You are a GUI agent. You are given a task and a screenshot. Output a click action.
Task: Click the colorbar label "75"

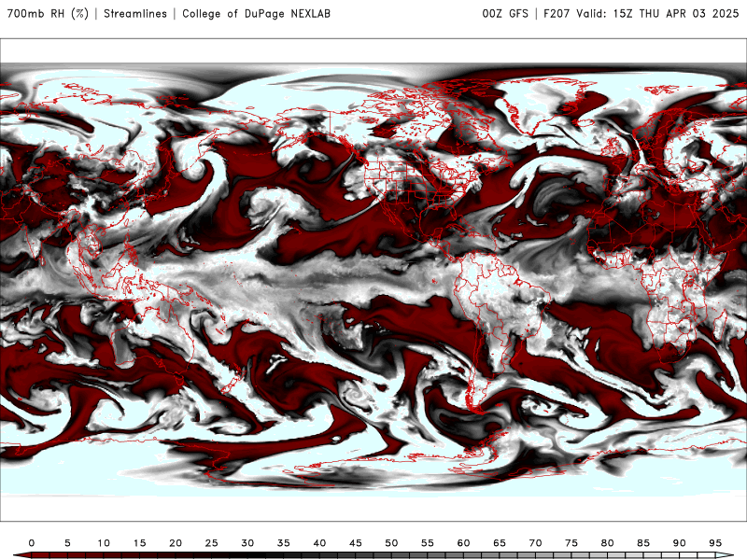(x=571, y=543)
